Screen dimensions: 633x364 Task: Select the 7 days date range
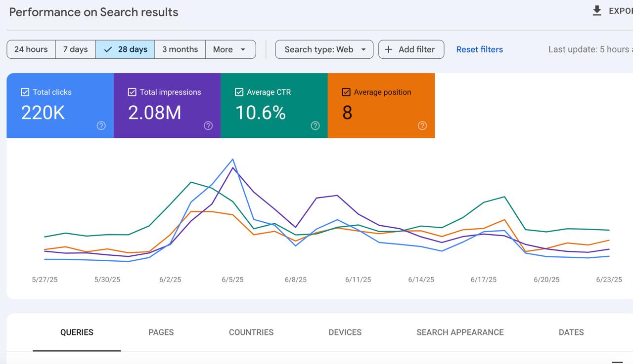(75, 49)
